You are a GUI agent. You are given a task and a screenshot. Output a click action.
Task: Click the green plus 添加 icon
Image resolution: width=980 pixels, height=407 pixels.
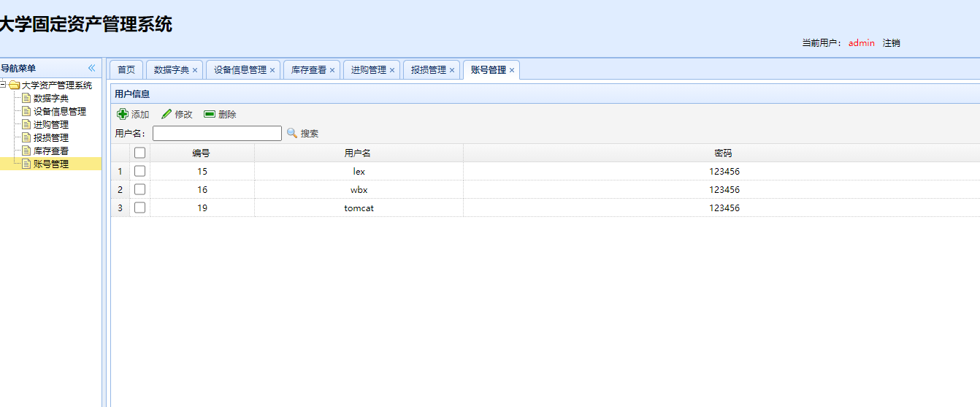(x=123, y=114)
